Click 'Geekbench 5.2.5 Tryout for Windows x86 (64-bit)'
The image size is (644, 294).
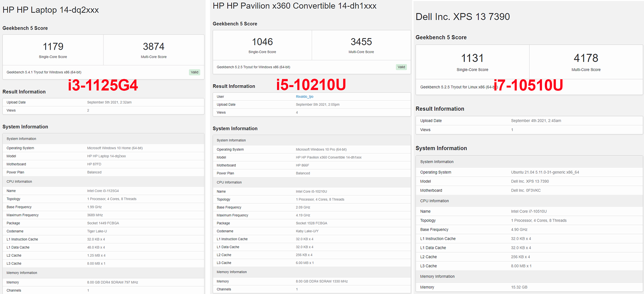tap(253, 67)
